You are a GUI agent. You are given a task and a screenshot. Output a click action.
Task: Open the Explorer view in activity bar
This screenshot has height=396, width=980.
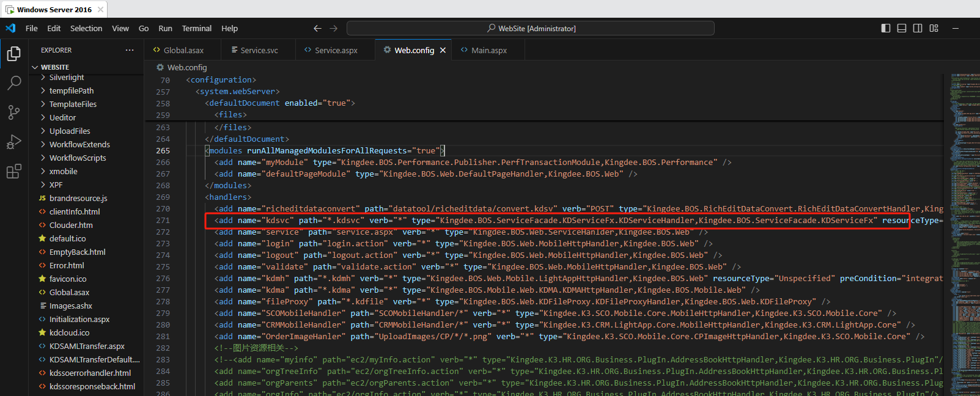coord(13,54)
